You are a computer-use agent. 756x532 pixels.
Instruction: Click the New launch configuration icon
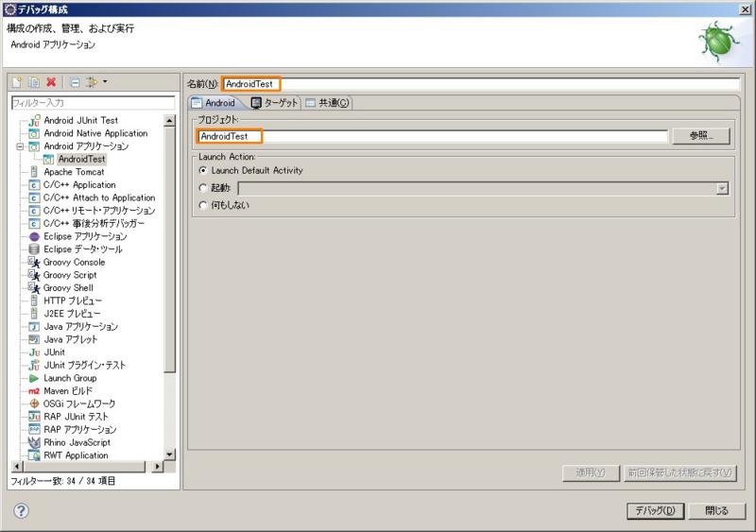click(x=17, y=82)
